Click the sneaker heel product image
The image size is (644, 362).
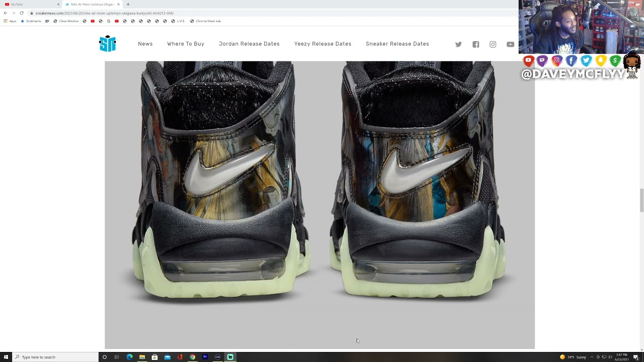[319, 205]
